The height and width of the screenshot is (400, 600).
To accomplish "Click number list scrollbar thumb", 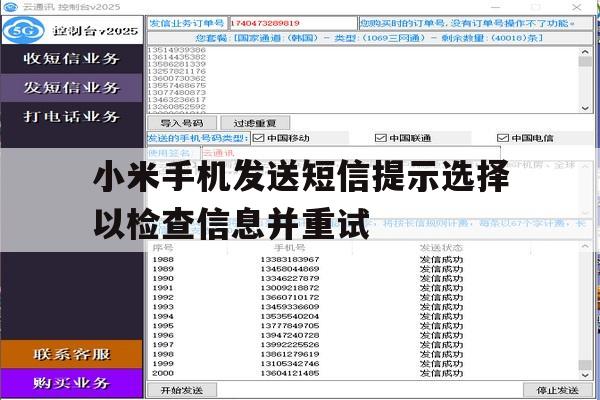I will pos(585,62).
